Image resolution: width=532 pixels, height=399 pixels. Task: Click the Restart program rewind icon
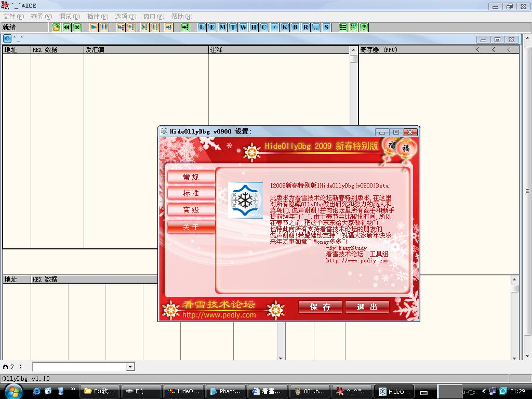click(67, 28)
